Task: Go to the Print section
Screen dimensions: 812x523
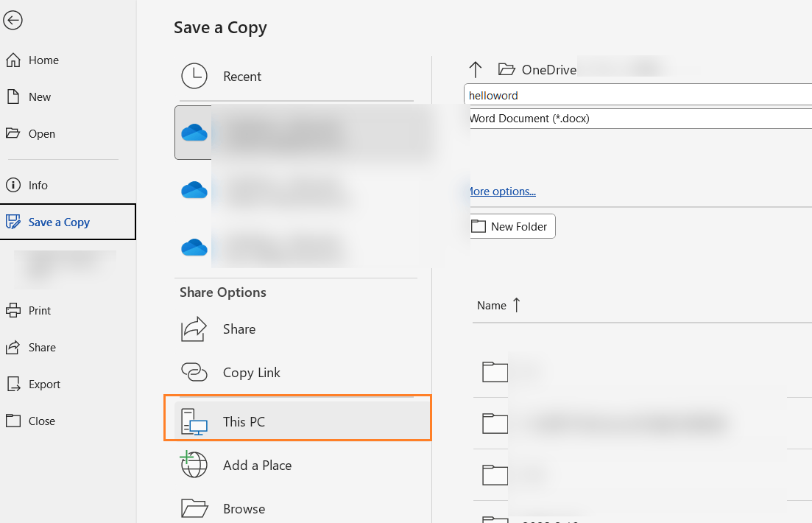Action: (39, 310)
